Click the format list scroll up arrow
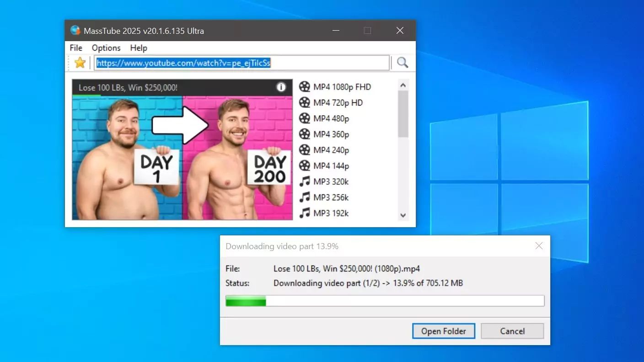Viewport: 644px width, 362px height. (x=403, y=85)
